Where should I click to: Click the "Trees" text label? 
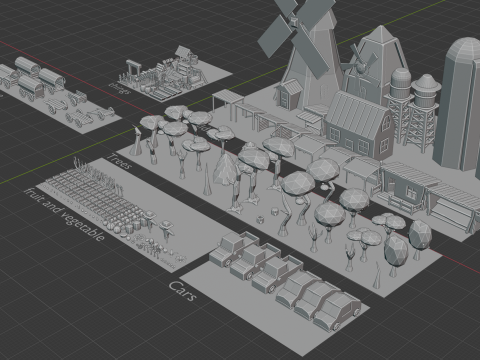coord(119,161)
